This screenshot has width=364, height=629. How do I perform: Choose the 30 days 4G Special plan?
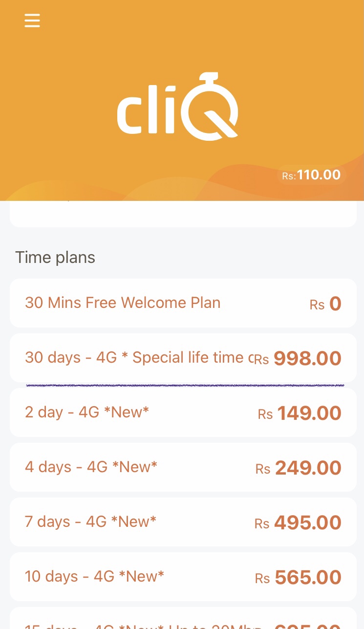click(x=183, y=358)
